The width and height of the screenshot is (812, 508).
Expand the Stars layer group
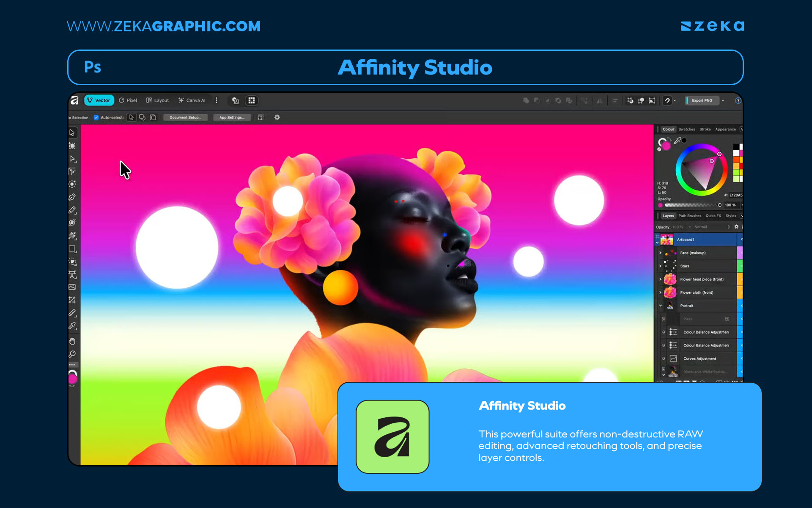(x=661, y=266)
